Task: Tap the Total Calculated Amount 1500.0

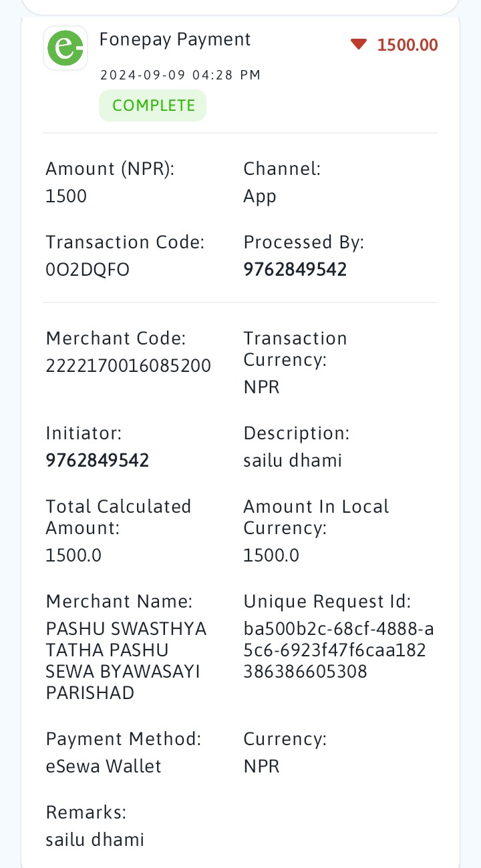Action: [x=73, y=556]
